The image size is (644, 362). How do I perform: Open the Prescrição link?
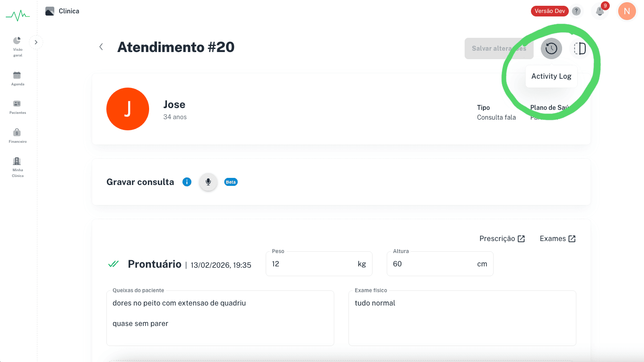[502, 239]
